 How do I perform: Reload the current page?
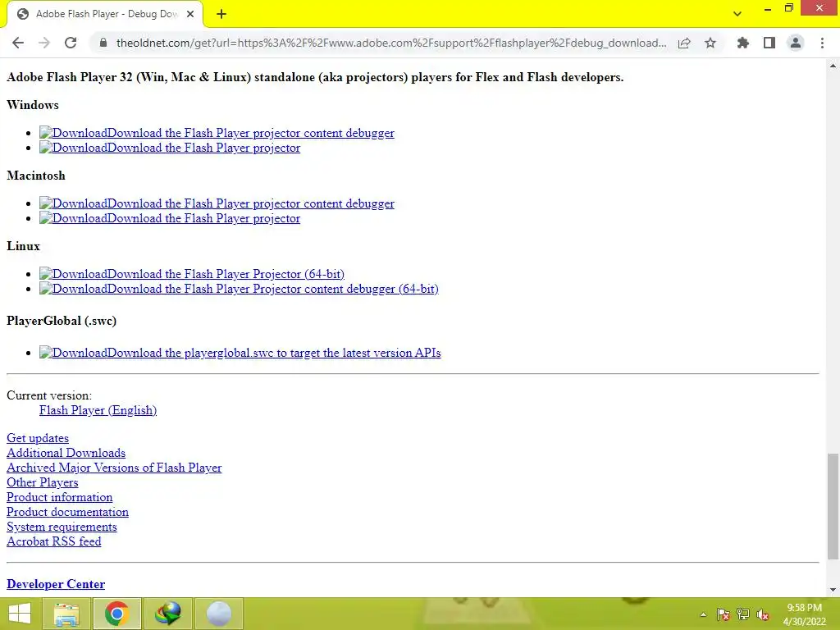[x=71, y=43]
